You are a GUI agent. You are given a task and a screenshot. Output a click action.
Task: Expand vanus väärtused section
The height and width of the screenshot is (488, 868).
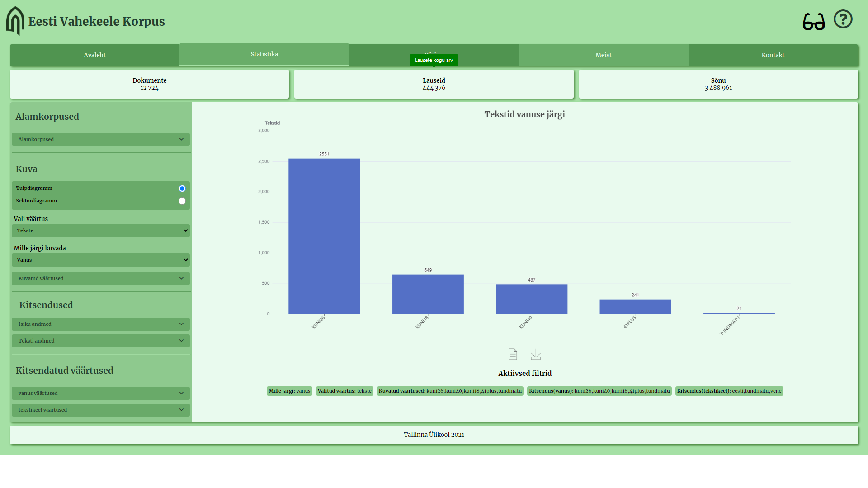[x=100, y=393]
